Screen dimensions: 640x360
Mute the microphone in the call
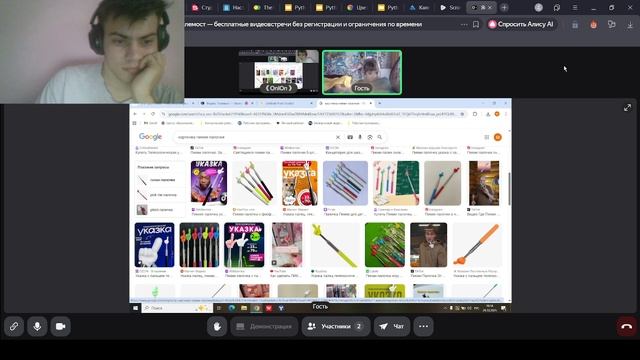click(37, 327)
